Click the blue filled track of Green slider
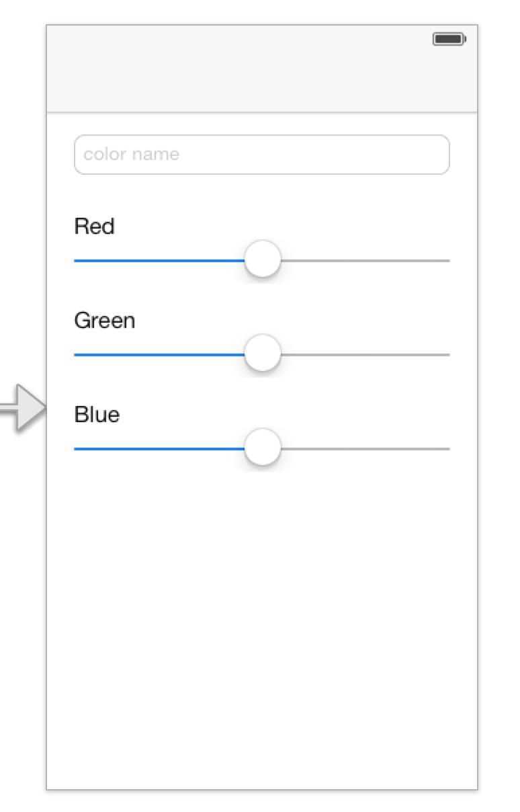Screen dimensions: 520x812 tap(159, 354)
